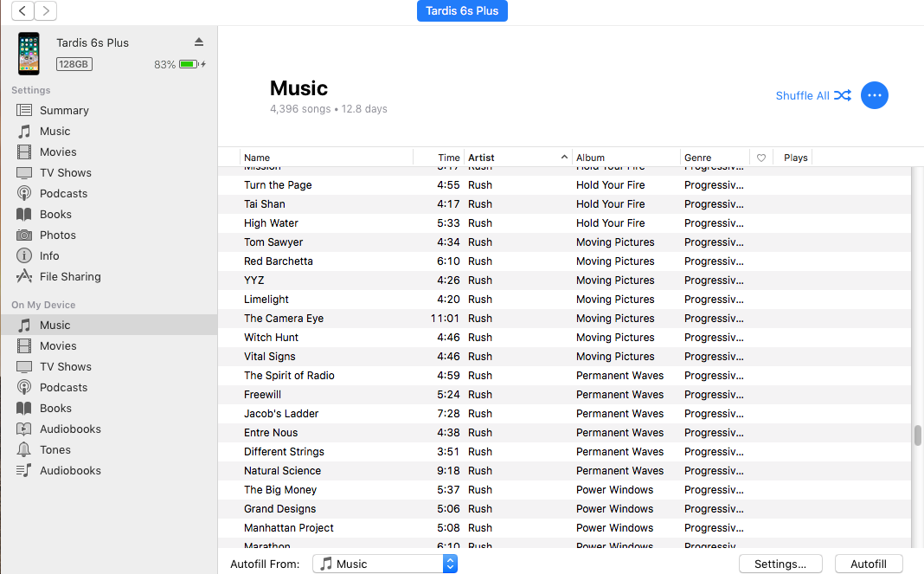The width and height of the screenshot is (924, 574).
Task: Sort by the Album column header
Action: point(626,158)
